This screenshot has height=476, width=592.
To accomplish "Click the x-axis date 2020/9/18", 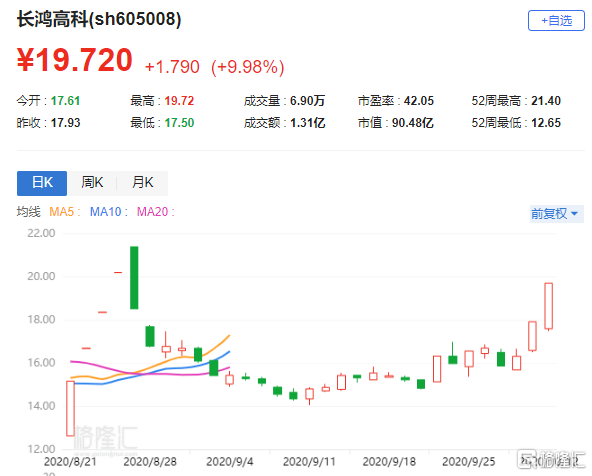I will tap(389, 462).
